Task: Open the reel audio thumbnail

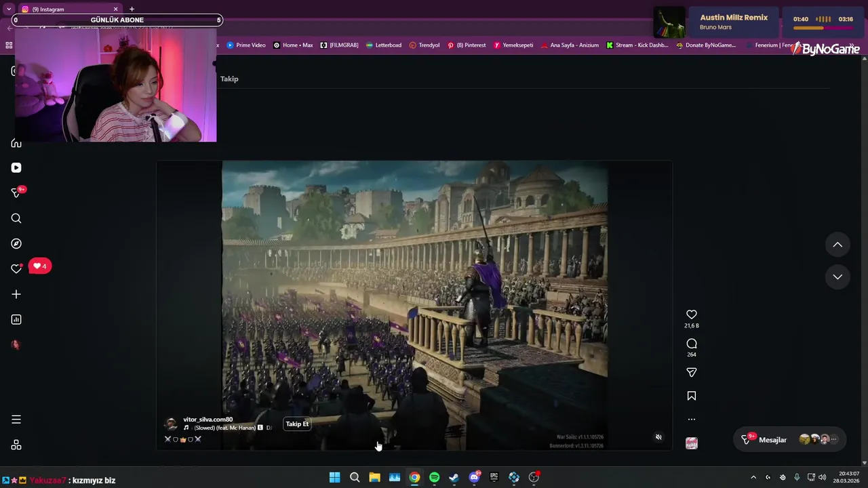Action: 692,443
